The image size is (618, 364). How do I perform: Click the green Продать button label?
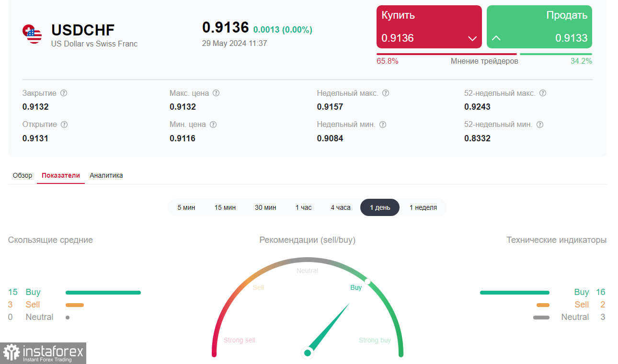[567, 15]
